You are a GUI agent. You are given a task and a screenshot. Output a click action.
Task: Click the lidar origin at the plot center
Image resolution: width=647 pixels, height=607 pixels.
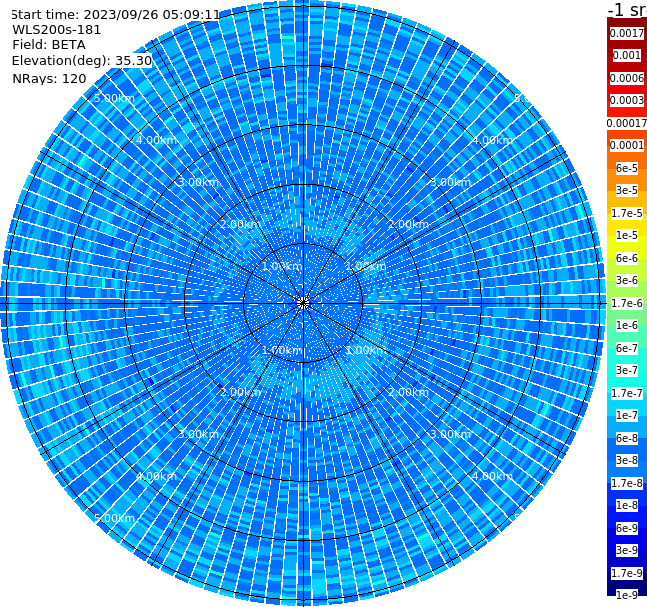point(303,303)
